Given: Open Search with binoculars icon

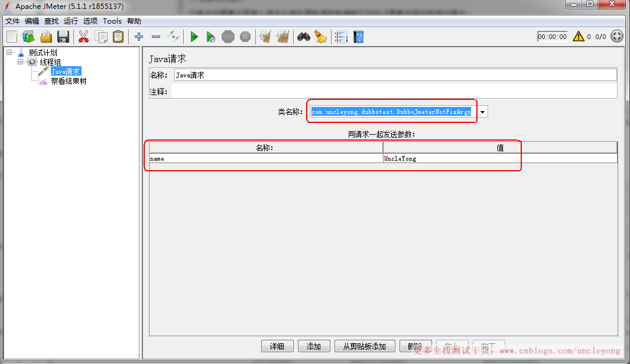Looking at the screenshot, I should coord(304,37).
